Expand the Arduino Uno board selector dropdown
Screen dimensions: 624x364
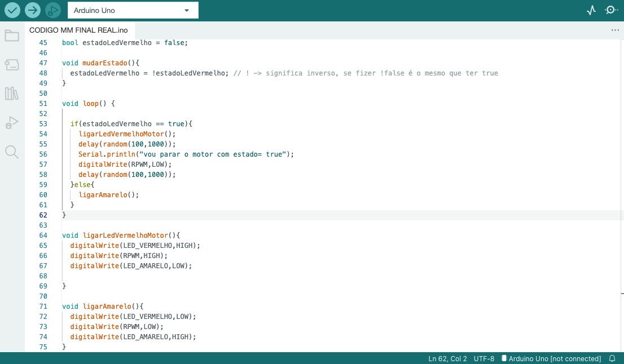click(133, 10)
